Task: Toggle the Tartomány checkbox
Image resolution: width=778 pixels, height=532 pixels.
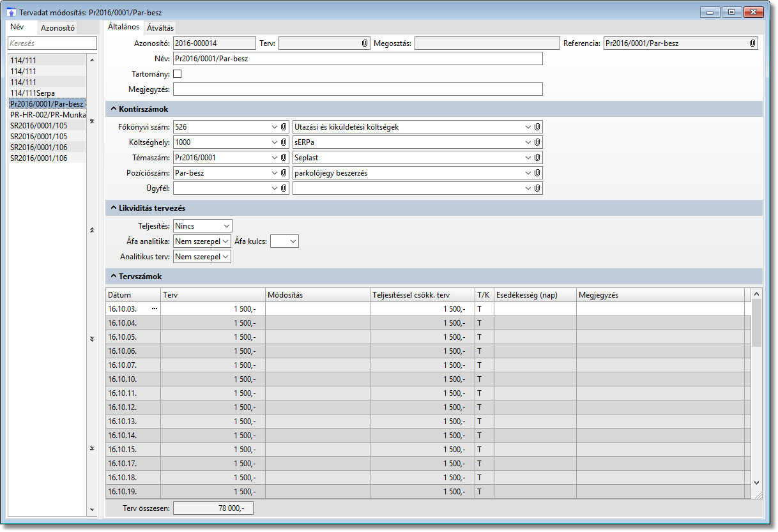Action: [178, 73]
